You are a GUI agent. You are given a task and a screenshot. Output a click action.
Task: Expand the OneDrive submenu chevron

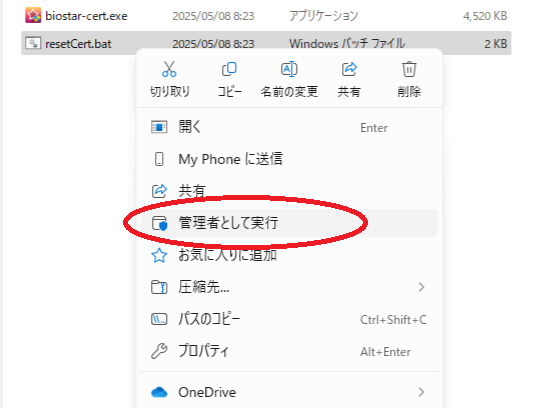[x=421, y=392]
